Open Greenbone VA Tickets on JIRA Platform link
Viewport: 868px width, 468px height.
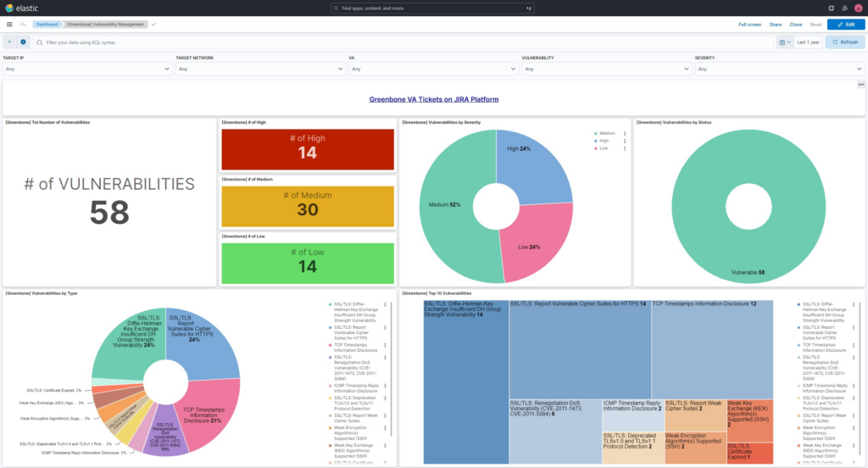pyautogui.click(x=433, y=99)
